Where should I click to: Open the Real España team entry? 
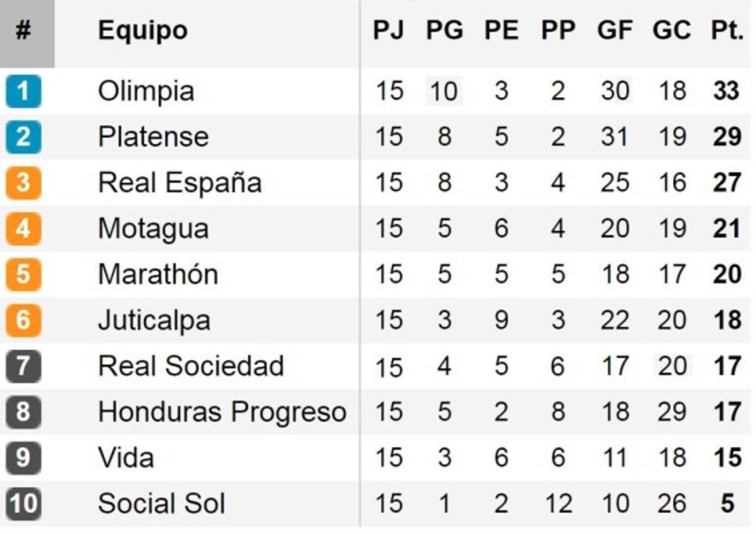[180, 183]
